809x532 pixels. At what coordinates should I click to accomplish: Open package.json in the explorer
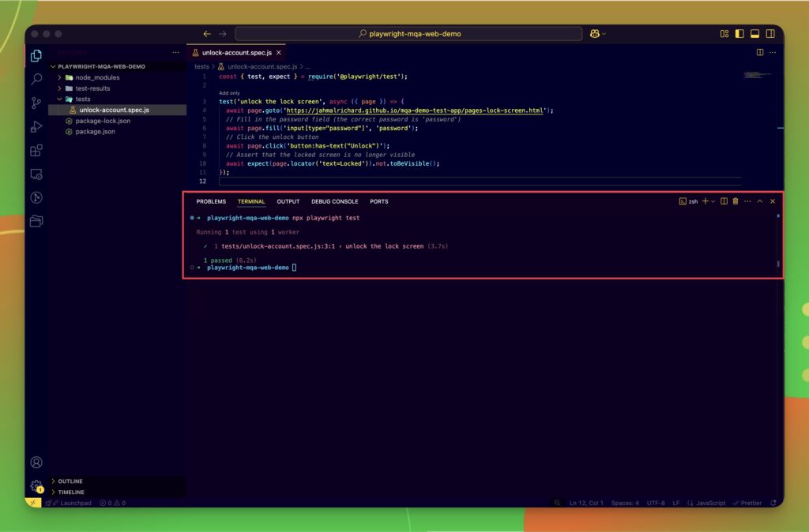pos(95,131)
